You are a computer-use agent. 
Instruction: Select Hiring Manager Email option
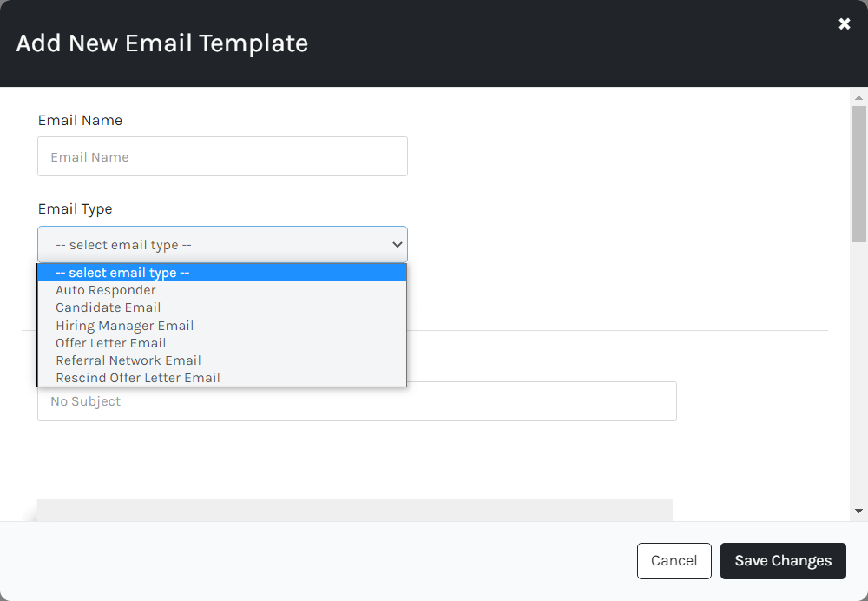(x=222, y=326)
